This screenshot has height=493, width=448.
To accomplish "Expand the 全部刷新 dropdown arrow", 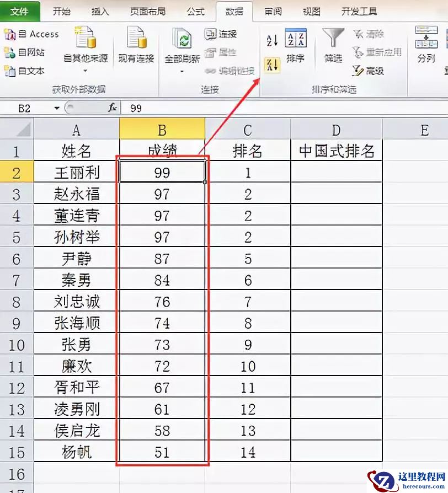I will coord(182,72).
